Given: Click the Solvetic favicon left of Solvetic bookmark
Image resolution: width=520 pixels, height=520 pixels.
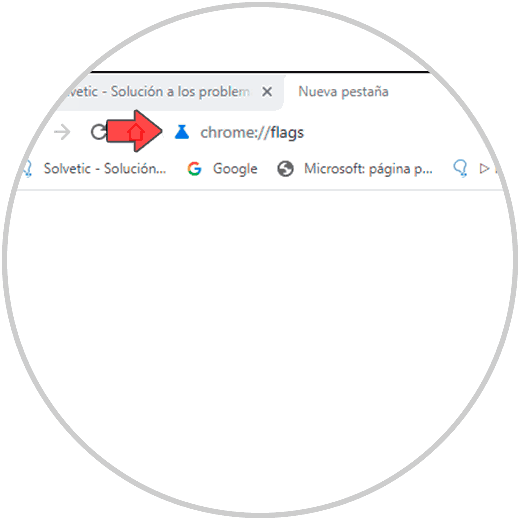Looking at the screenshot, I should pyautogui.click(x=28, y=168).
